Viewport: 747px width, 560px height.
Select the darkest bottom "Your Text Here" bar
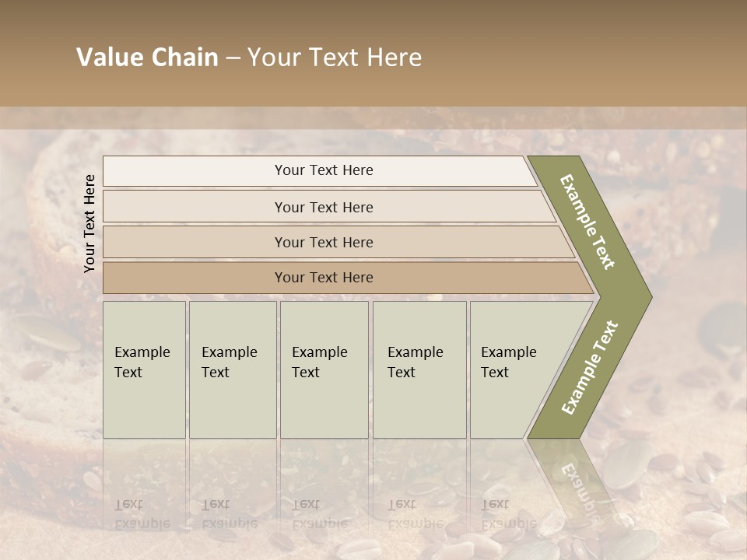[x=324, y=278]
